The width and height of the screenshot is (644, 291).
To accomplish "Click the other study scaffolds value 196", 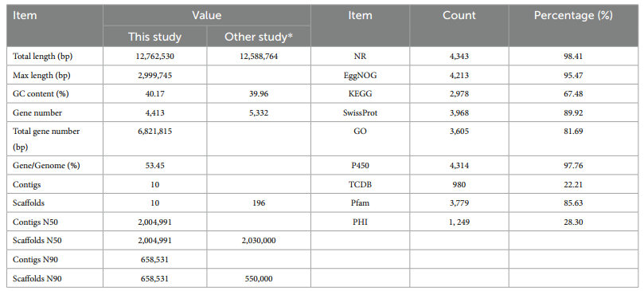I will 259,203.
